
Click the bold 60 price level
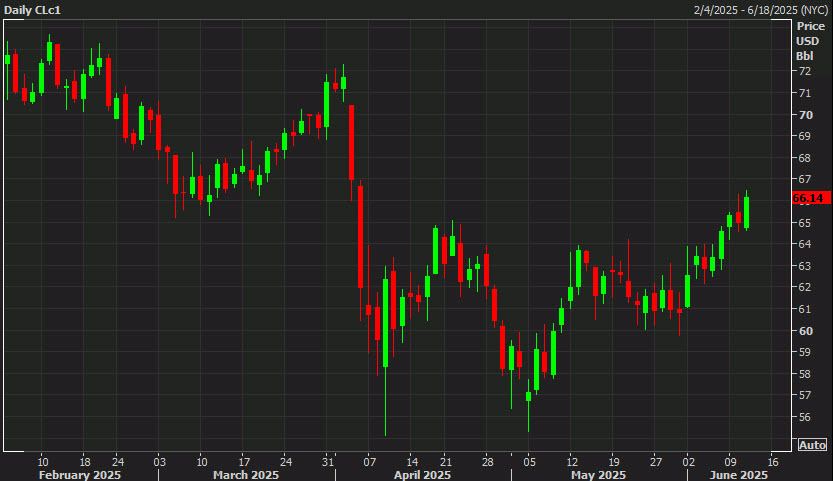805,331
